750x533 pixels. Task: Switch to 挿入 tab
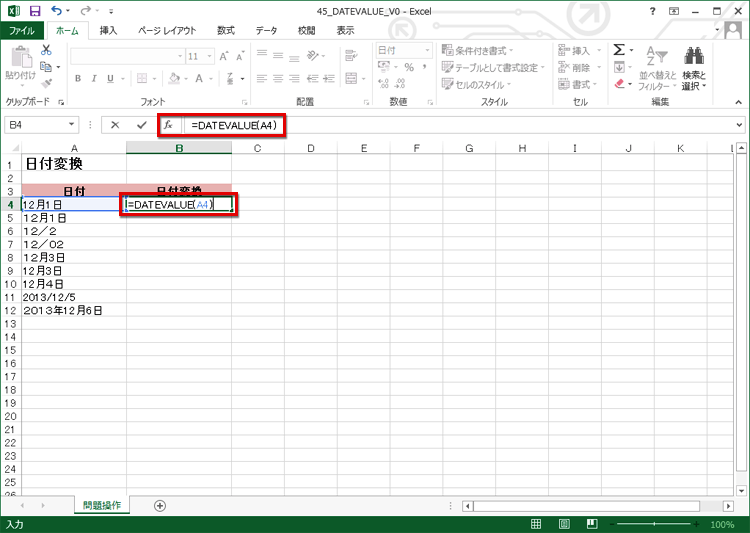(108, 31)
